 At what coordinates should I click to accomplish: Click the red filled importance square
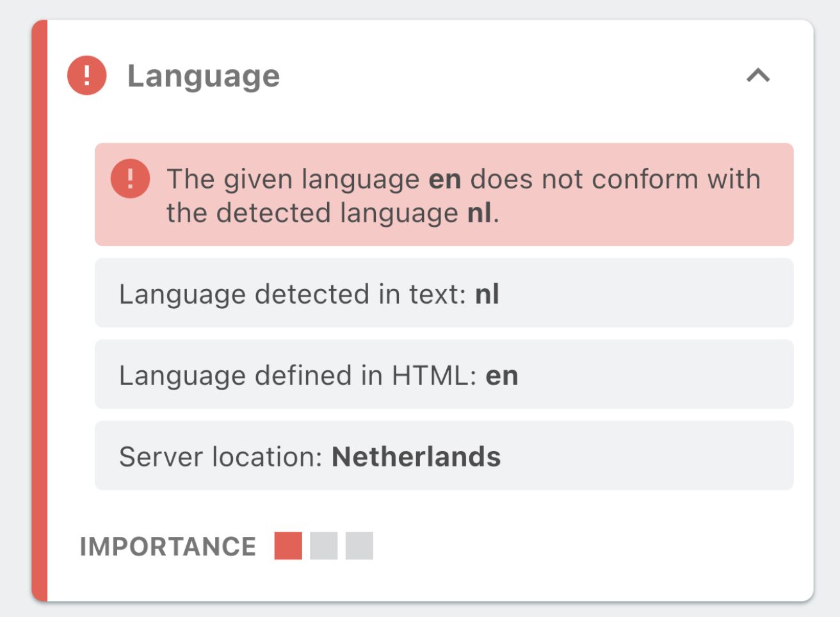coord(288,546)
